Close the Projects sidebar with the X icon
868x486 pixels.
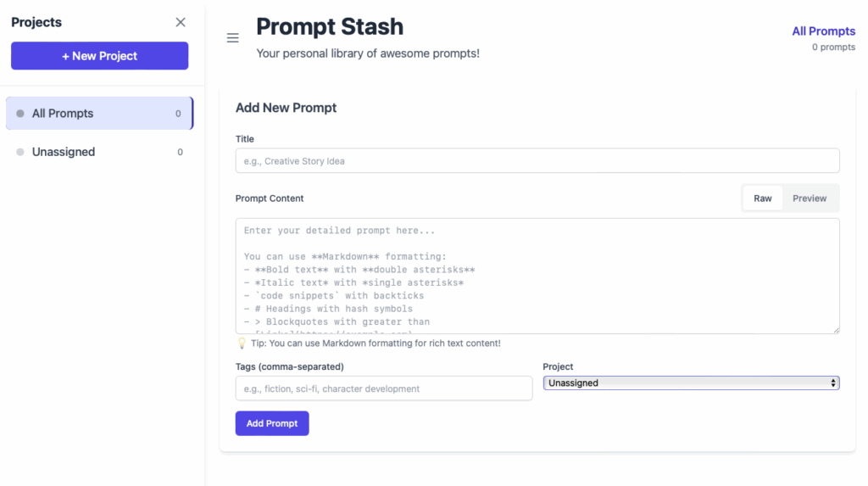click(x=181, y=22)
